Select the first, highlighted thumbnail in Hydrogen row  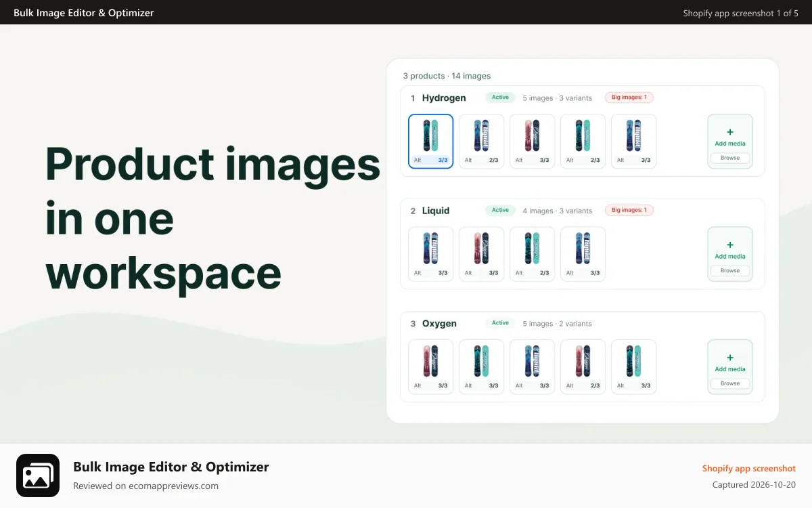coord(431,141)
